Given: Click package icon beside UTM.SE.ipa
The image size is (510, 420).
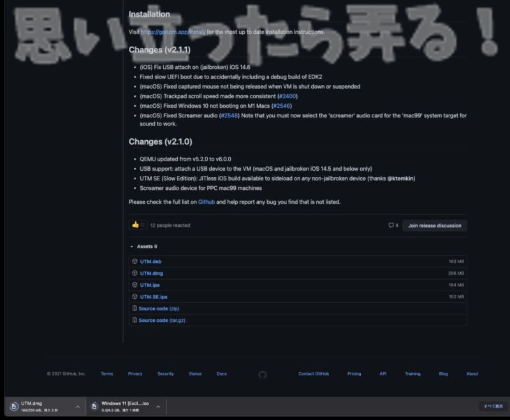Looking at the screenshot, I should (x=135, y=296).
